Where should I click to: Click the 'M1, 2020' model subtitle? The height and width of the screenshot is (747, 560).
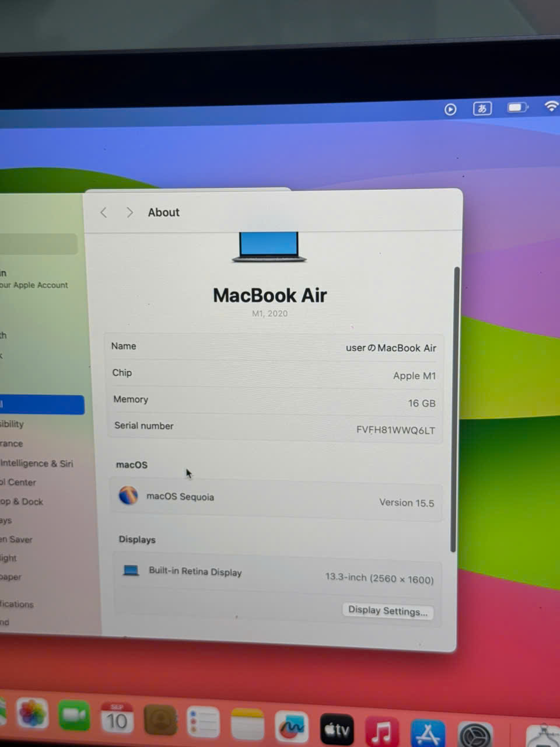point(269,313)
